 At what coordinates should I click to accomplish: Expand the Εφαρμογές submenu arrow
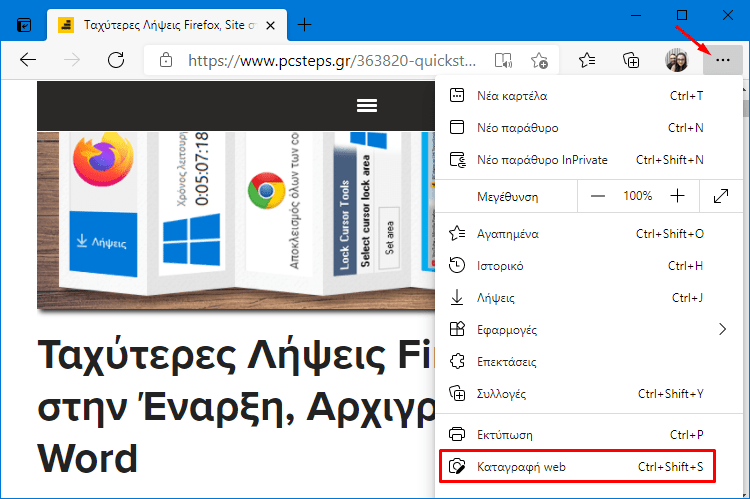(722, 330)
